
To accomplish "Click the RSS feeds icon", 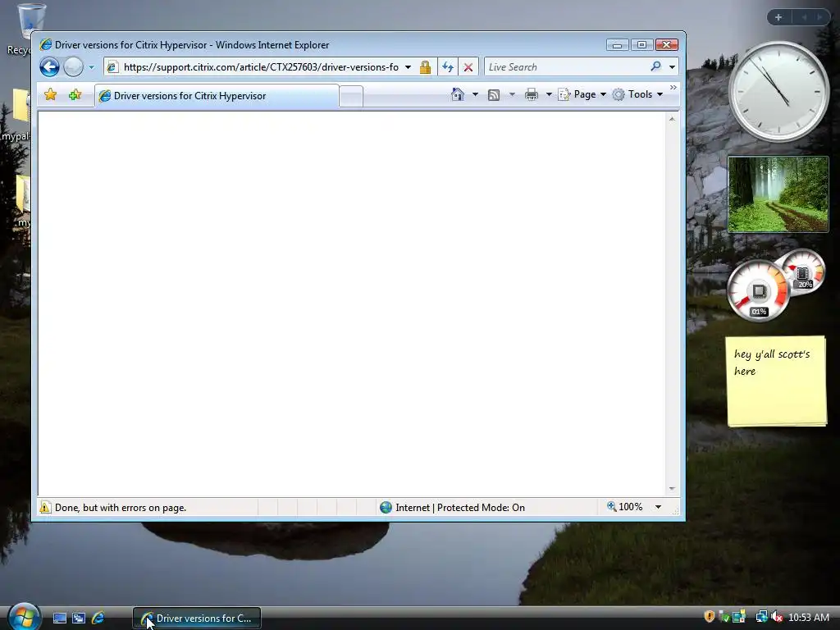I will [x=494, y=95].
